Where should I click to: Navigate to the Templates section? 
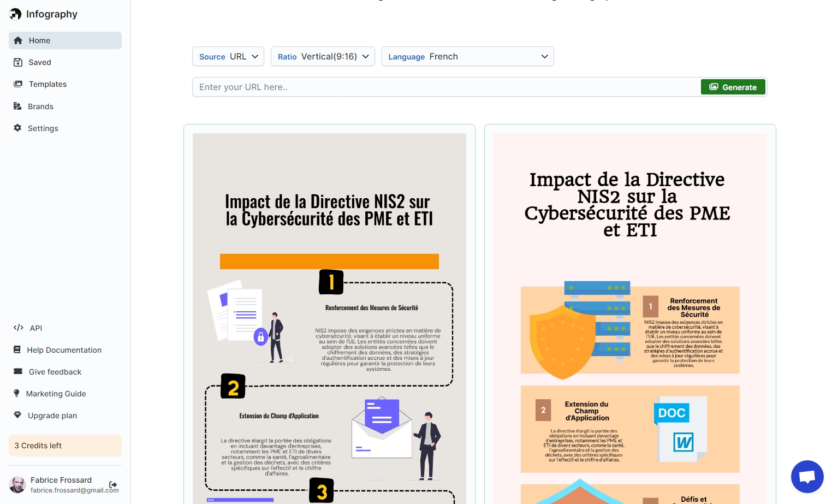[47, 84]
